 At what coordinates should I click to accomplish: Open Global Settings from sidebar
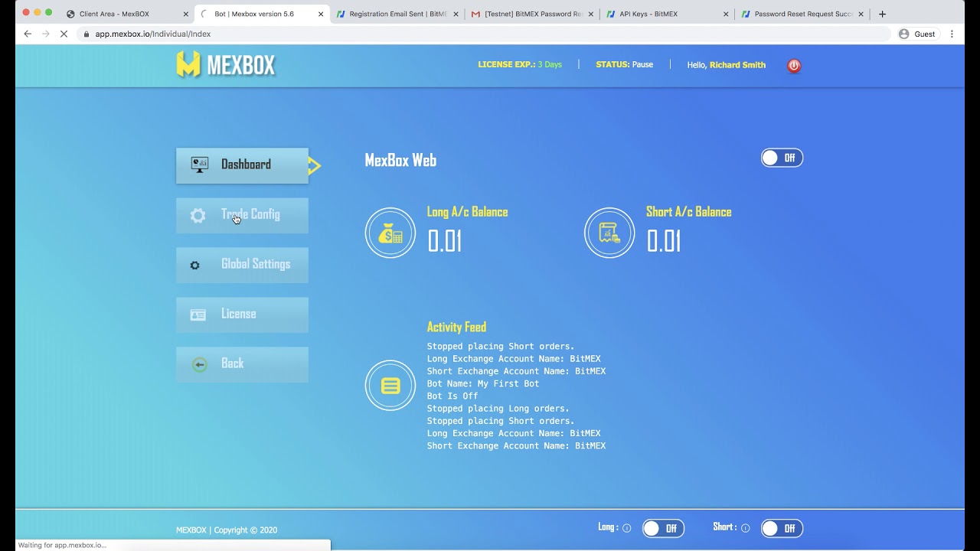pos(242,265)
